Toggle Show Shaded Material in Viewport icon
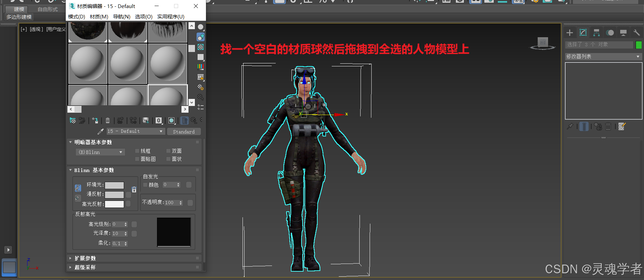The width and height of the screenshot is (644, 280). [171, 120]
